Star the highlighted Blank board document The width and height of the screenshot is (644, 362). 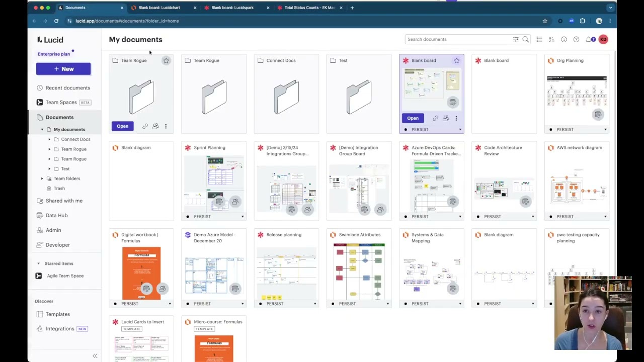coord(456,61)
